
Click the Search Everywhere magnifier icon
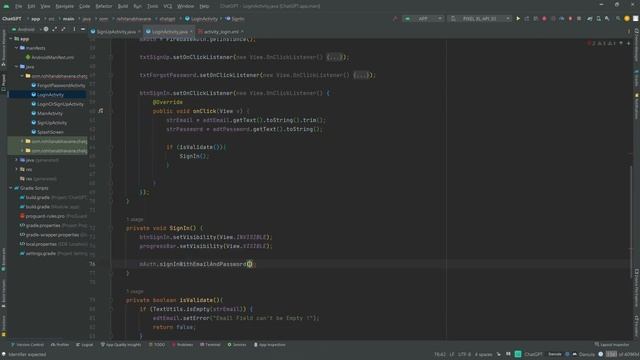[x=618, y=19]
